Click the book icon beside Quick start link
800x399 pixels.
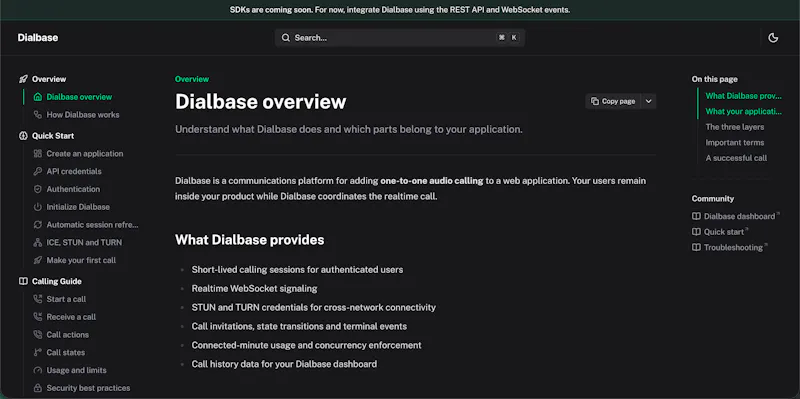pyautogui.click(x=696, y=232)
